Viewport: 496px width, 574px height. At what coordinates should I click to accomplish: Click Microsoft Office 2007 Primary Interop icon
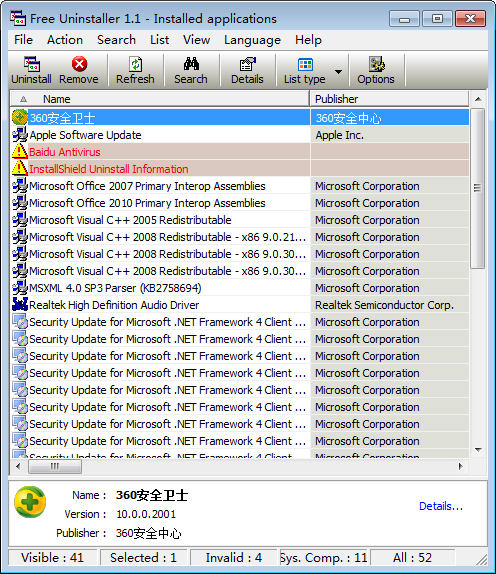[x=20, y=186]
